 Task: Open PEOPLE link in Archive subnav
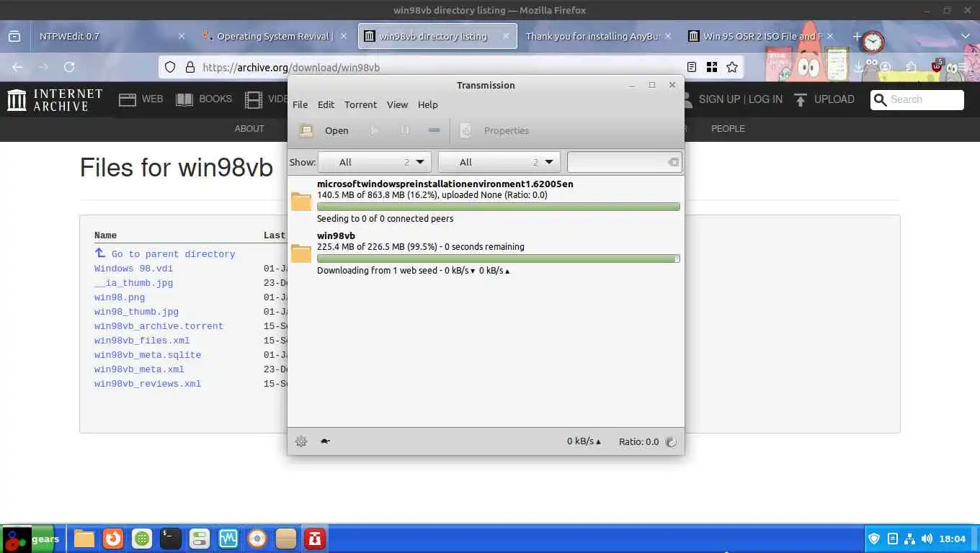tap(728, 128)
